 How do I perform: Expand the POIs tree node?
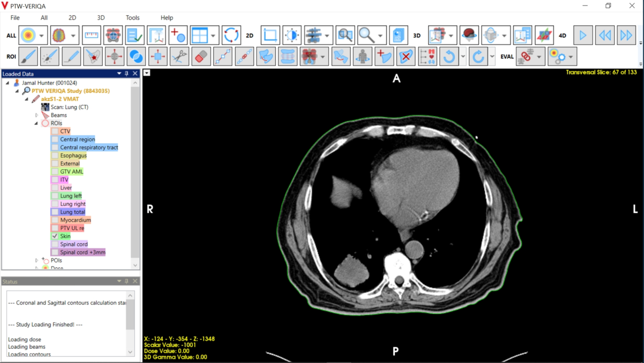tap(36, 260)
